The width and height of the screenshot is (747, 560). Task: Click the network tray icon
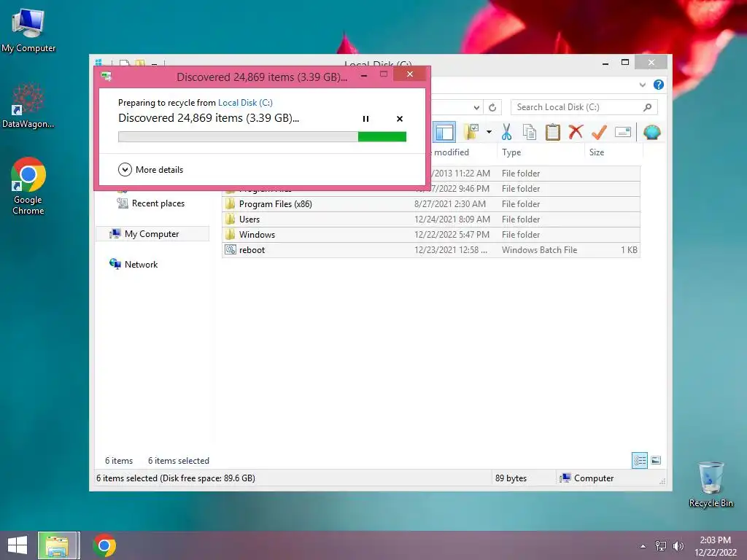click(x=661, y=545)
